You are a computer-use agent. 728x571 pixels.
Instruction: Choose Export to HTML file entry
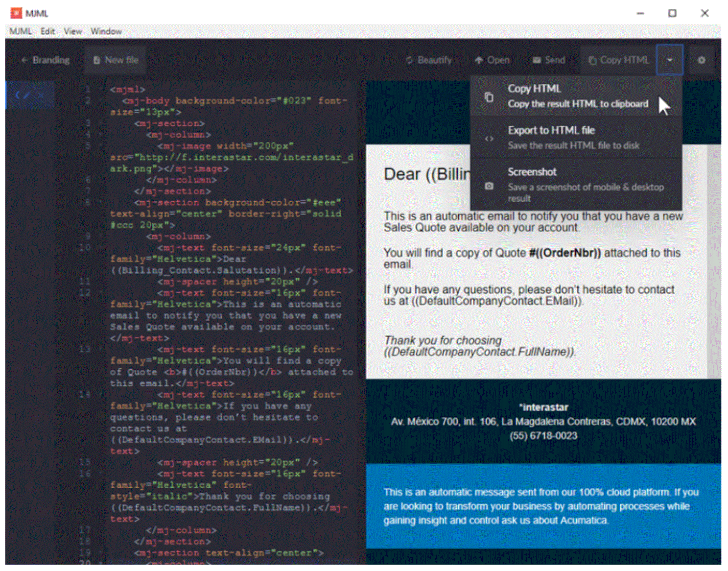point(576,138)
